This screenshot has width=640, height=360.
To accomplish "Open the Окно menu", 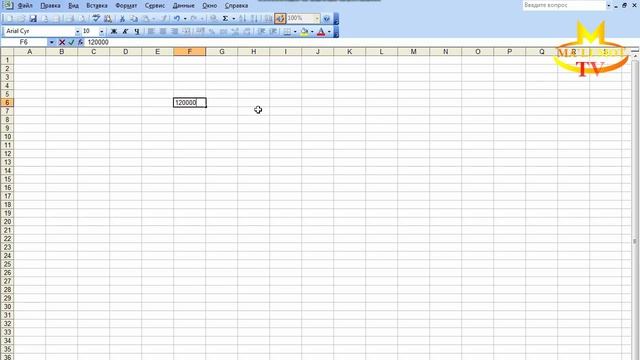I will [x=209, y=6].
